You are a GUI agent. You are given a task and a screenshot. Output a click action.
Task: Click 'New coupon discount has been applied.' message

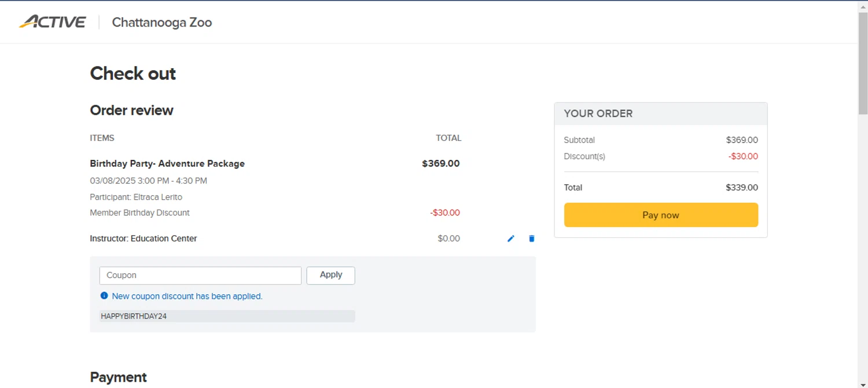(x=187, y=297)
